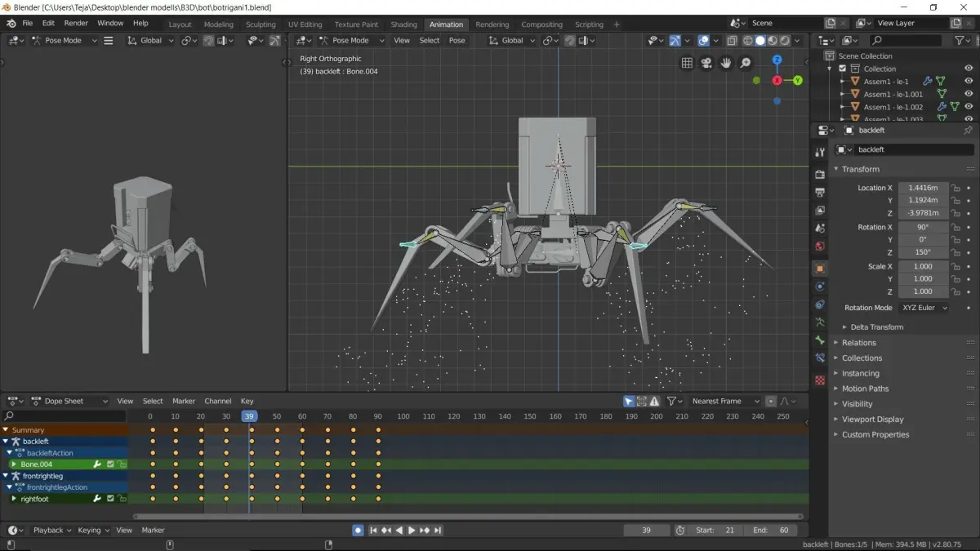Screen dimensions: 980x551
Task: Hide Assem1 - le-1 using its eye icon
Action: [x=969, y=81]
